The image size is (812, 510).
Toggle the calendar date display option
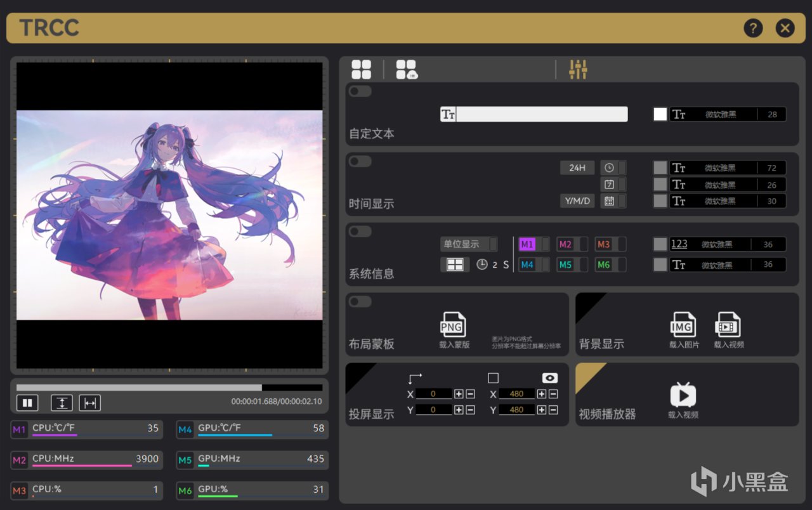point(613,201)
